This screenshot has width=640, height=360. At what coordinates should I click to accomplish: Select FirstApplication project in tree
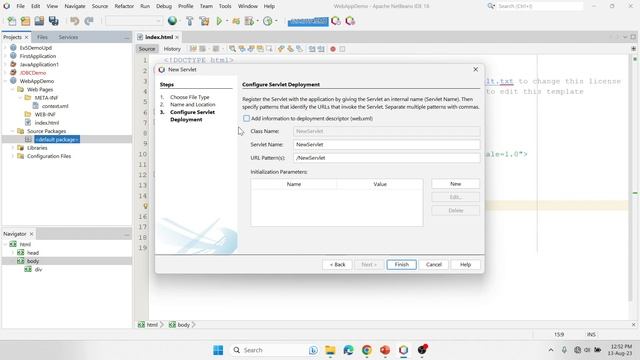point(38,56)
